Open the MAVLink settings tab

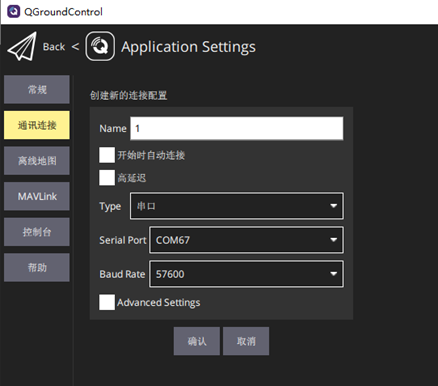(x=37, y=196)
